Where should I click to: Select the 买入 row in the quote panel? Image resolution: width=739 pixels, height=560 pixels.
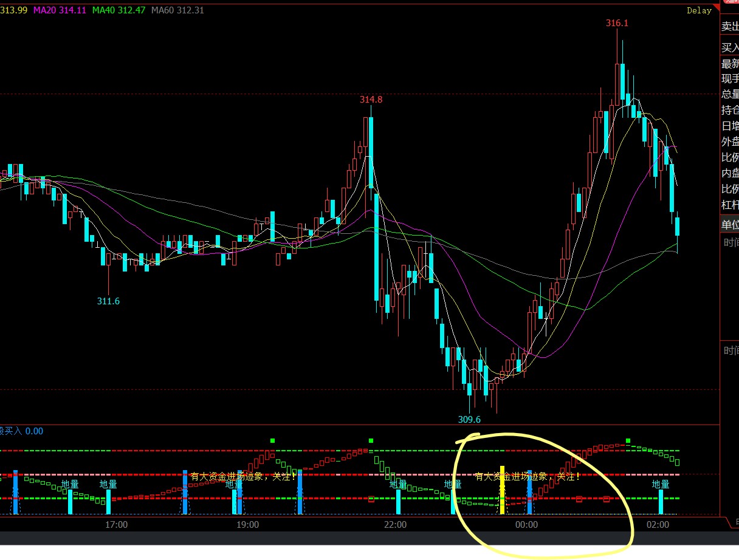click(x=730, y=47)
